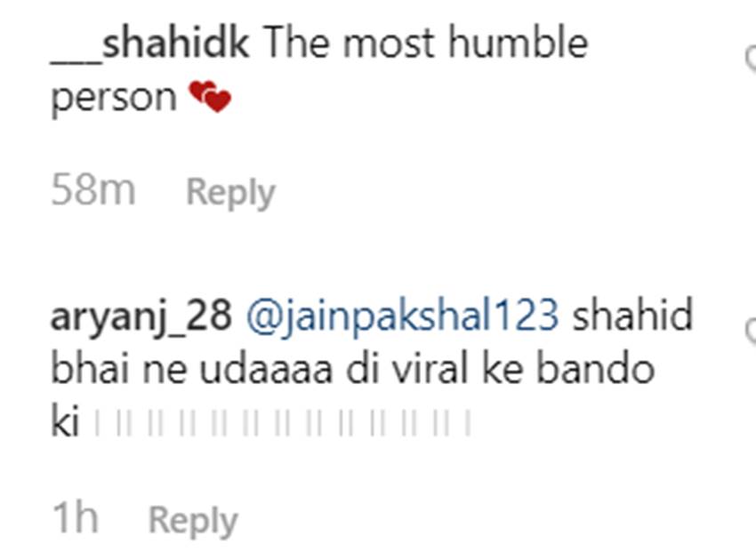Select the text "The most humble"
This screenshot has width=756, height=560.
tap(426, 43)
